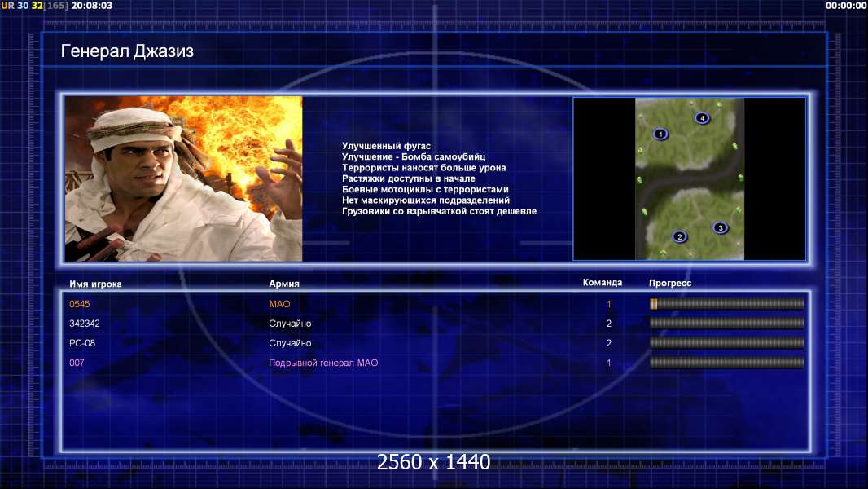Click the progress bar for player 007
Image resolution: width=868 pixels, height=489 pixels.
727,363
